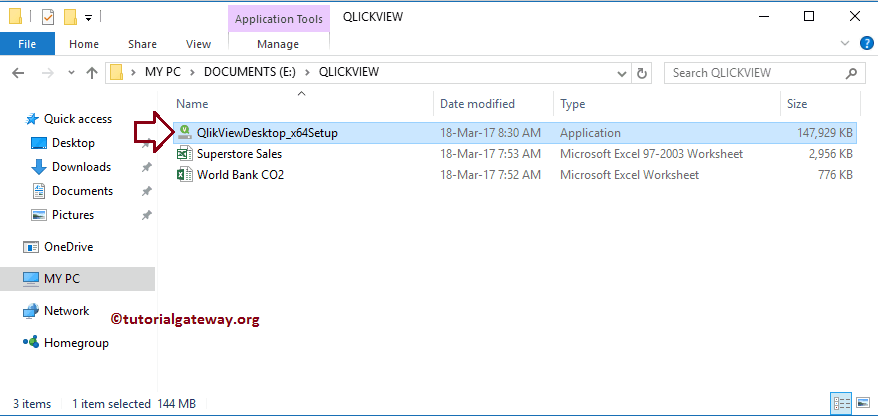Open Quick access in navigation pane
The width and height of the screenshot is (878, 416).
[78, 119]
